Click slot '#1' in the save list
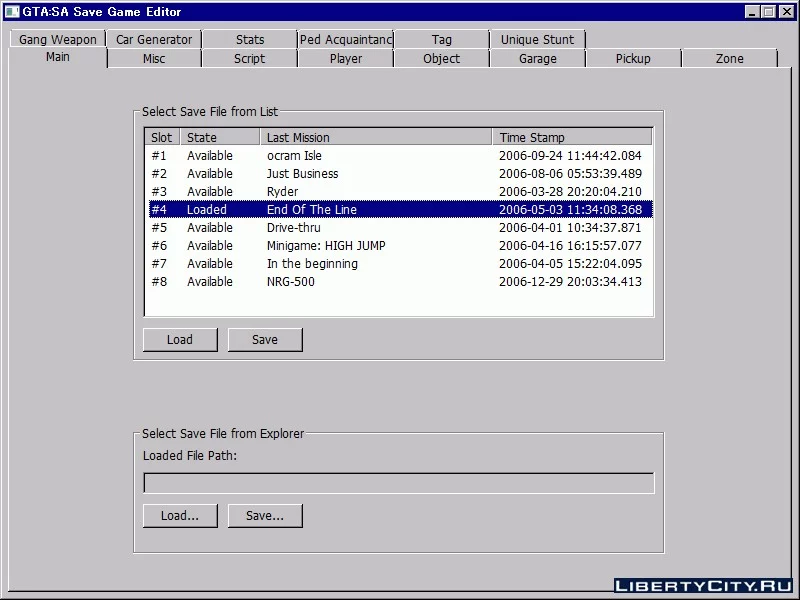Image resolution: width=800 pixels, height=600 pixels. point(159,156)
